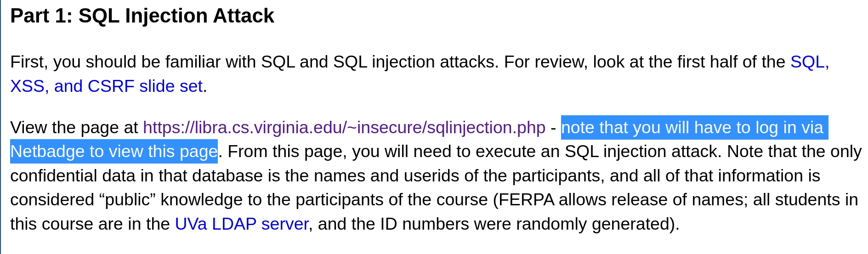This screenshot has width=868, height=254.
Task: Click the words 'participants of the course'
Action: 391,200
